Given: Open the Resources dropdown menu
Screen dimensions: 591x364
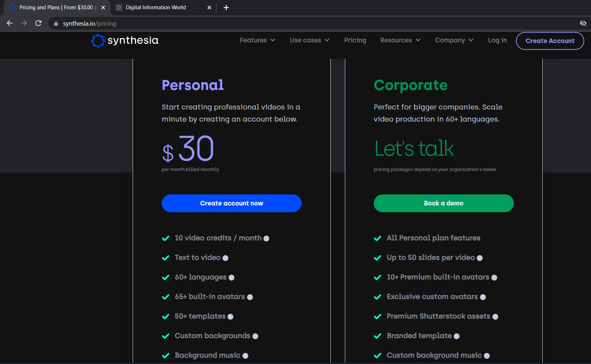Looking at the screenshot, I should [400, 40].
